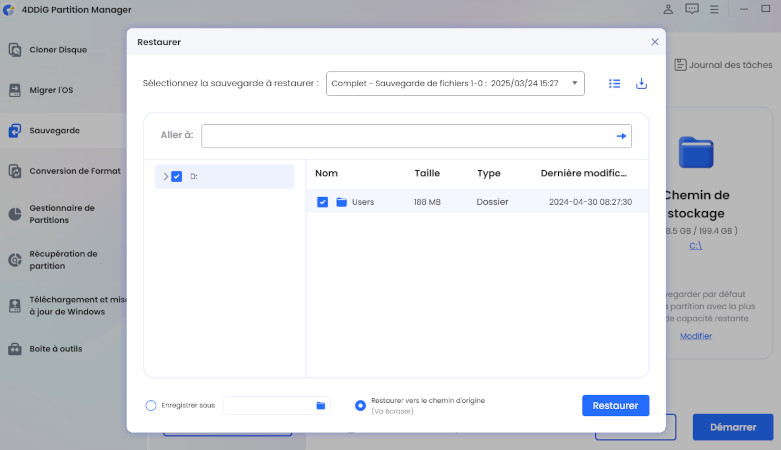Select the Enregistrer sous radio option
Viewport: 781px width, 450px height.
pyautogui.click(x=151, y=405)
